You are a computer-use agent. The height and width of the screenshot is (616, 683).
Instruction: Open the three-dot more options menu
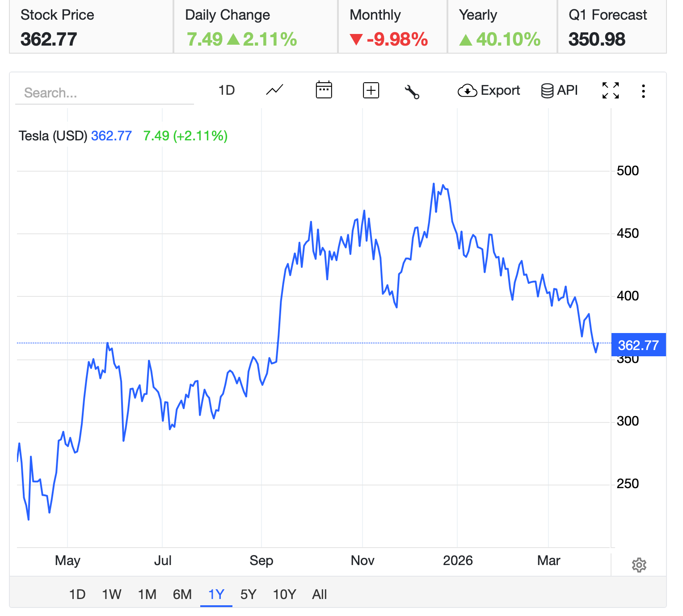click(643, 91)
